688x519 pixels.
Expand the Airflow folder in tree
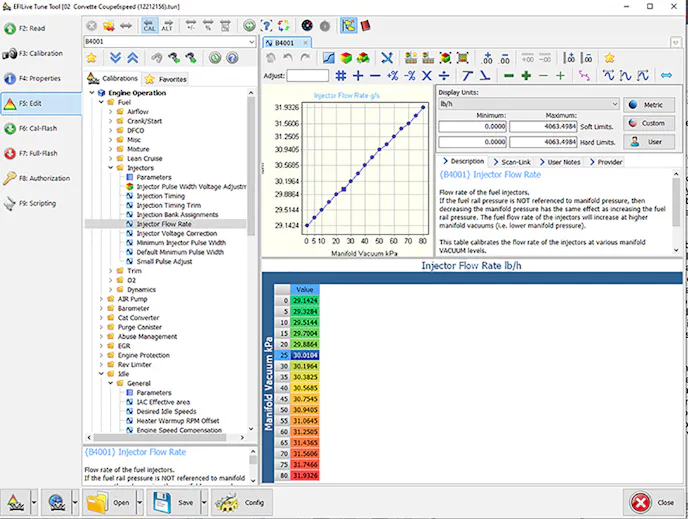(111, 112)
